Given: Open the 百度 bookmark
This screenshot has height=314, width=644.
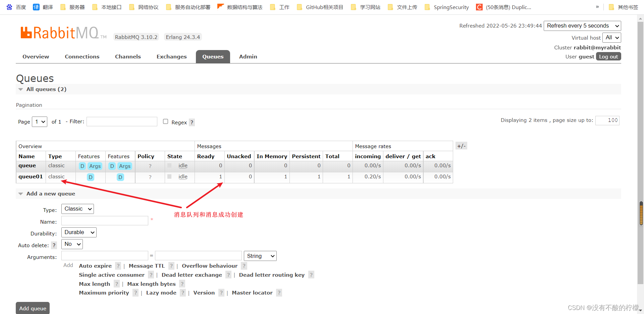Looking at the screenshot, I should pyautogui.click(x=16, y=7).
